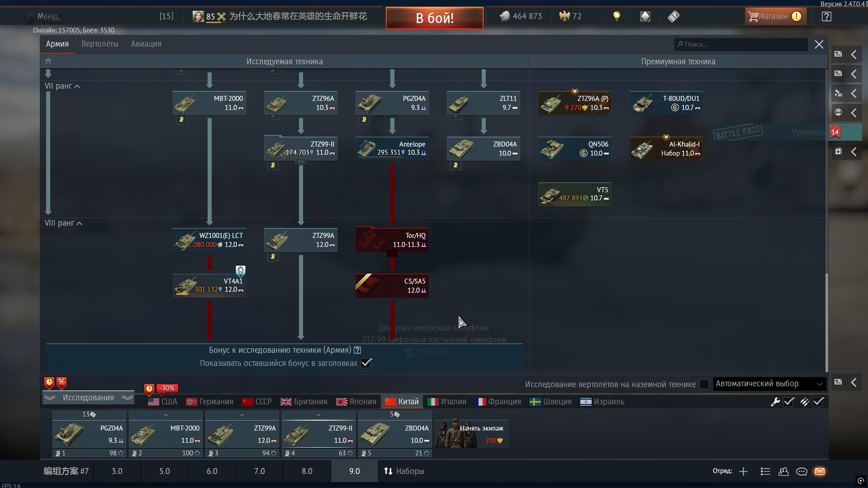Viewport: 868px width, 488px height.
Task: Select the СССР nation tab
Action: pos(257,402)
